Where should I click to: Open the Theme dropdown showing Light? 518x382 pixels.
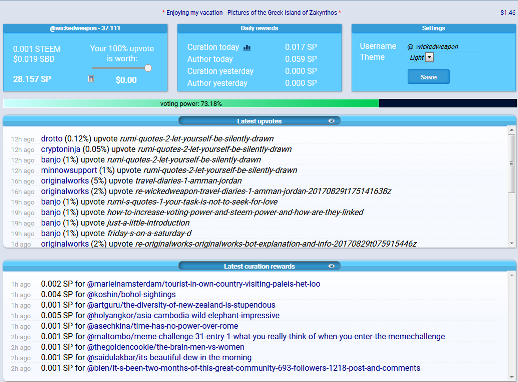(422, 57)
